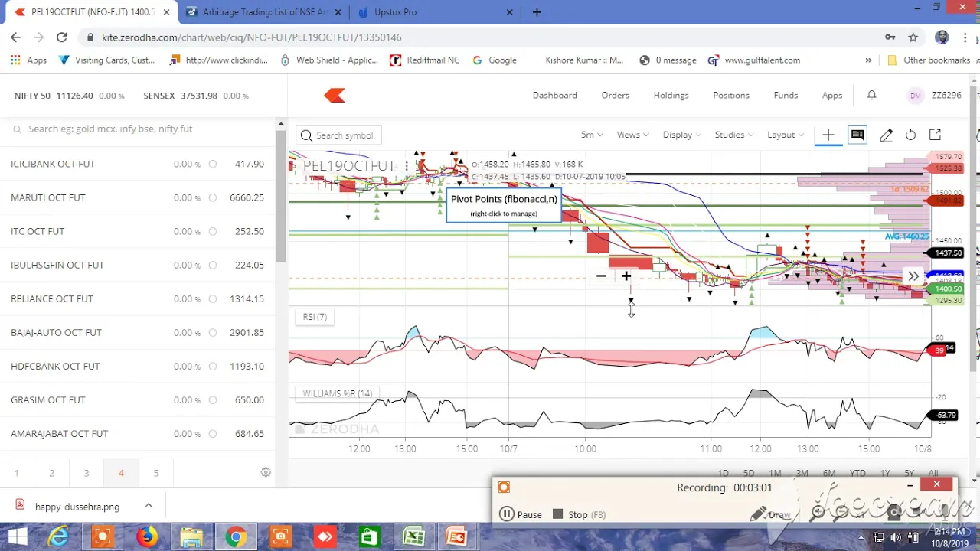Screen dimensions: 980x551
Task: Open the Display dropdown
Action: [681, 135]
